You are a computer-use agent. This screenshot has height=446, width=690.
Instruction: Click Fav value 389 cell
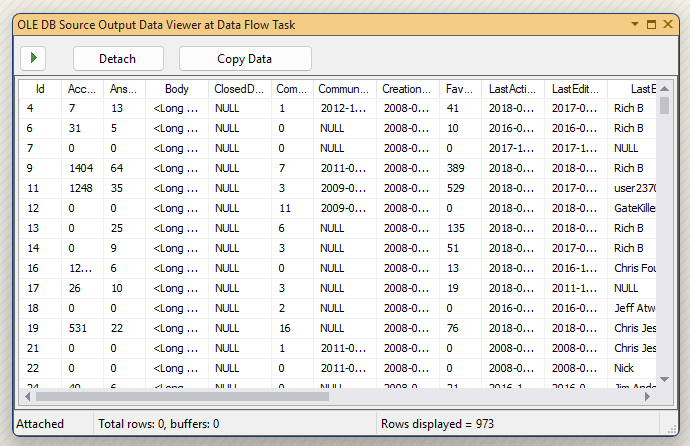pos(460,168)
